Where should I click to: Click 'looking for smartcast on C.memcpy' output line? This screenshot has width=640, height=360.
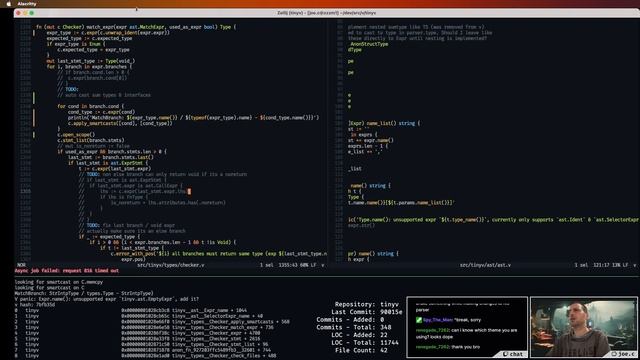(59, 282)
